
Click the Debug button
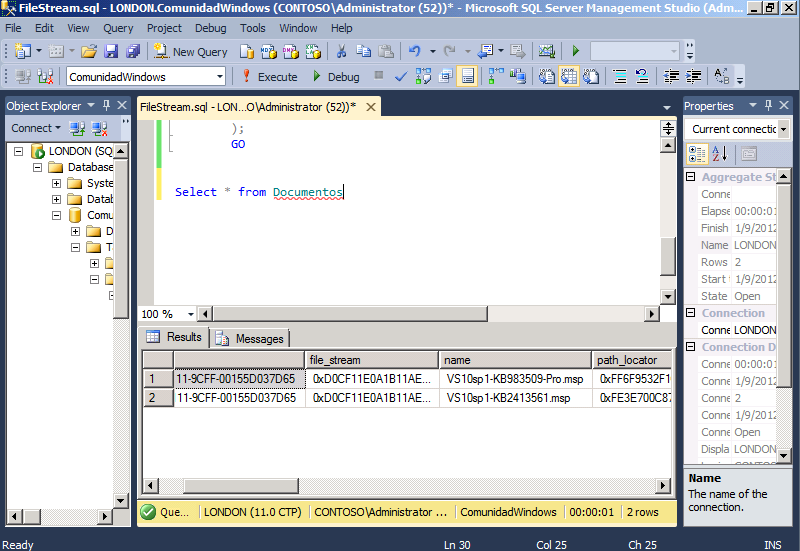pyautogui.click(x=336, y=77)
